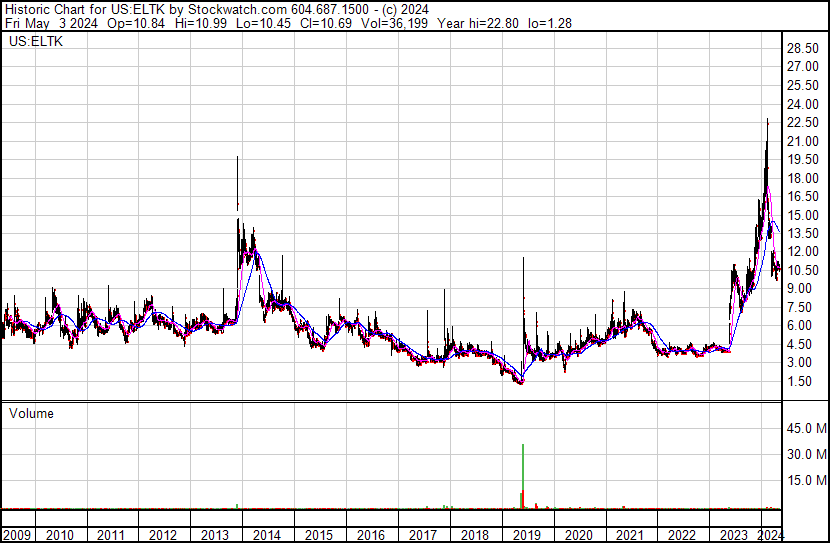Click the Volume panel label
Image resolution: width=830 pixels, height=543 pixels.
click(x=31, y=413)
